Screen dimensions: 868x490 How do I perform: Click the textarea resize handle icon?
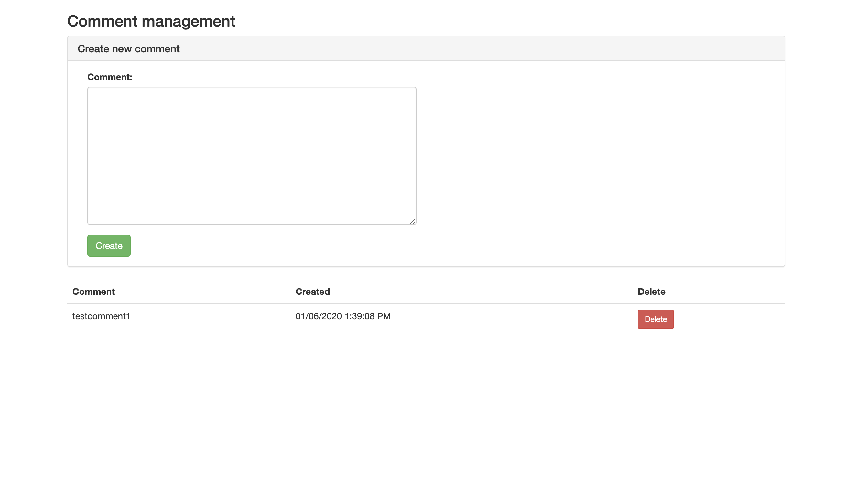(413, 221)
